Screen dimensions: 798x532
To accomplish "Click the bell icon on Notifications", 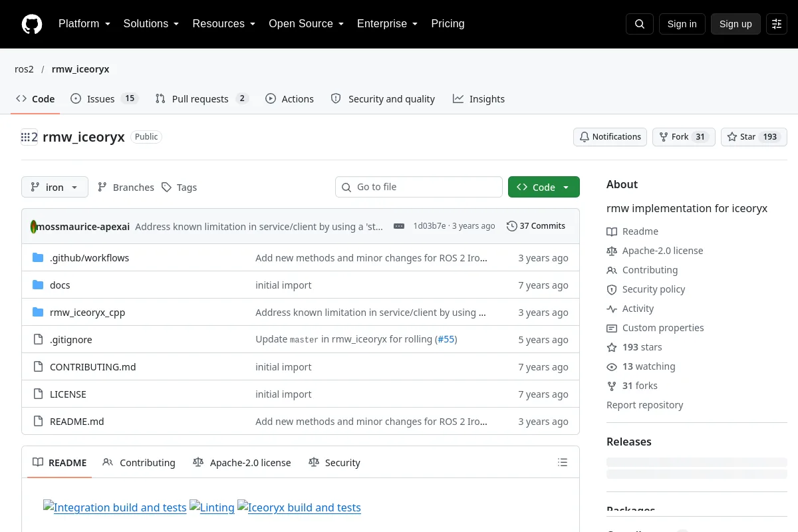I will coord(585,137).
